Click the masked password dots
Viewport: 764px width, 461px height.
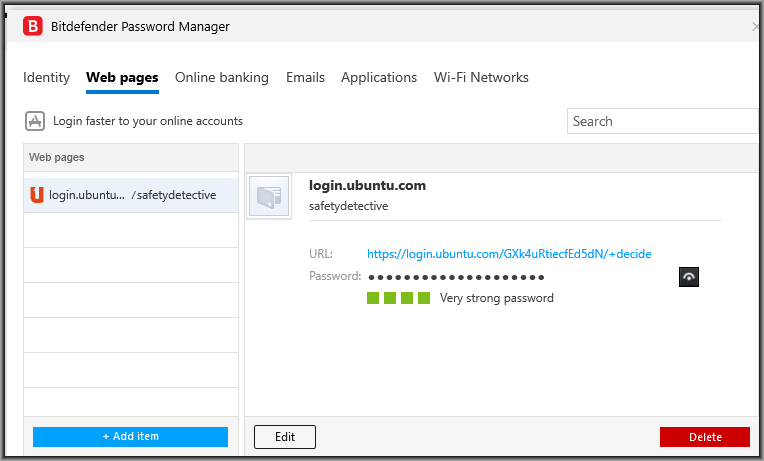(x=456, y=277)
